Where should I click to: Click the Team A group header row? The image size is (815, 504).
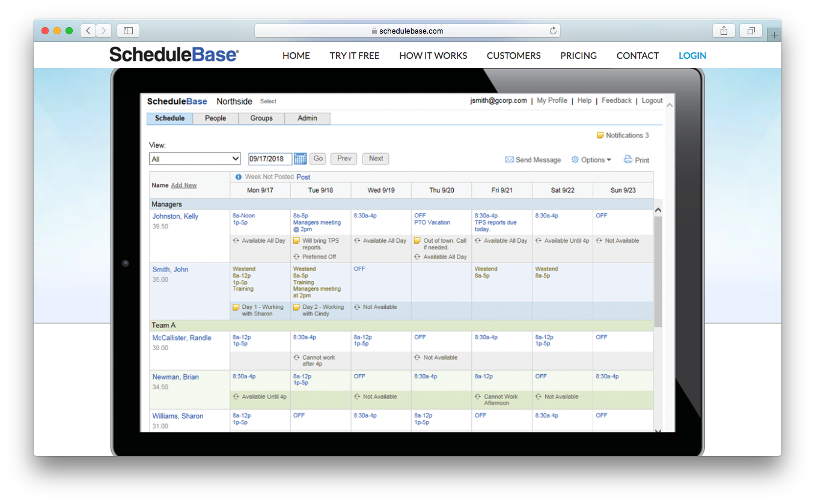(x=401, y=325)
